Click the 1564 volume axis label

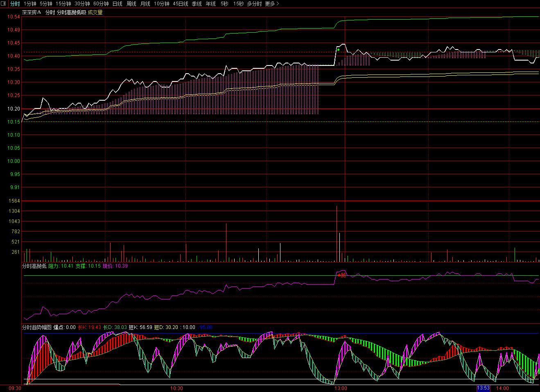(14, 201)
